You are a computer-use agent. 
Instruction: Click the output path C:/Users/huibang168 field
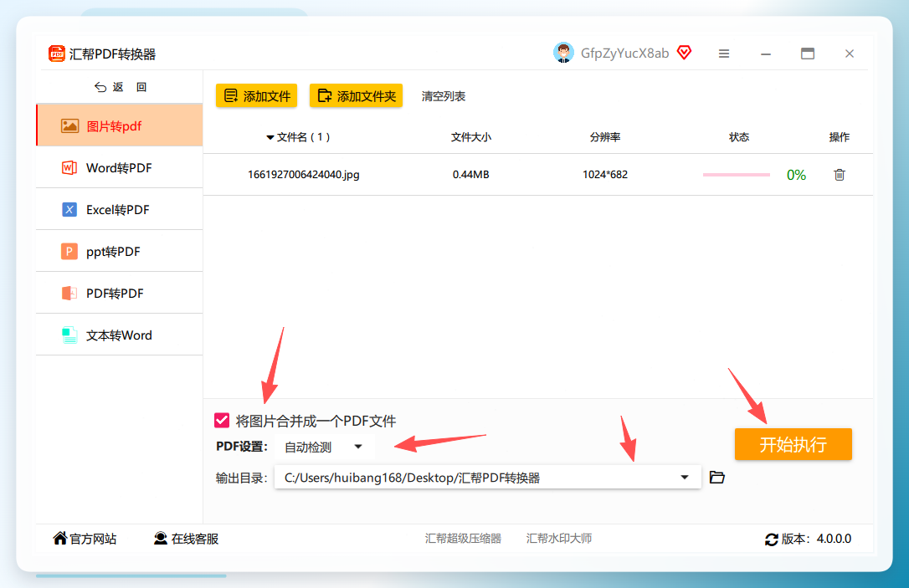(x=487, y=478)
